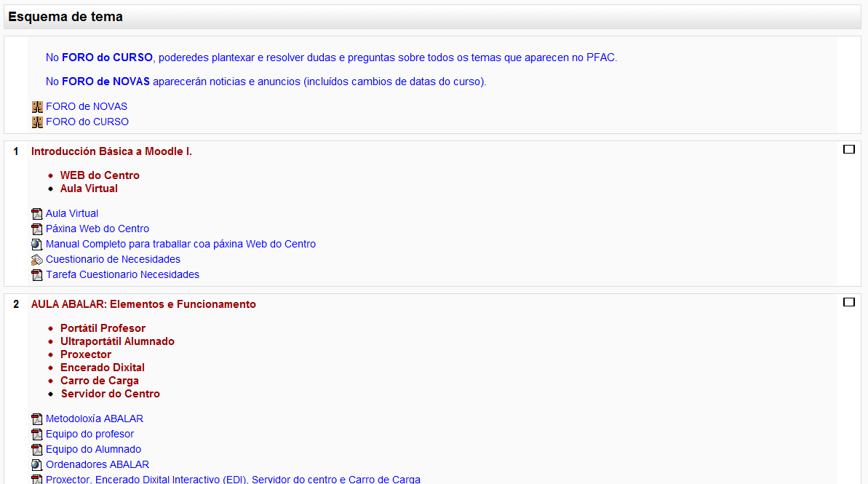
Task: Click the Cuestionario de Necesidades questionnaire icon
Action: pos(37,260)
